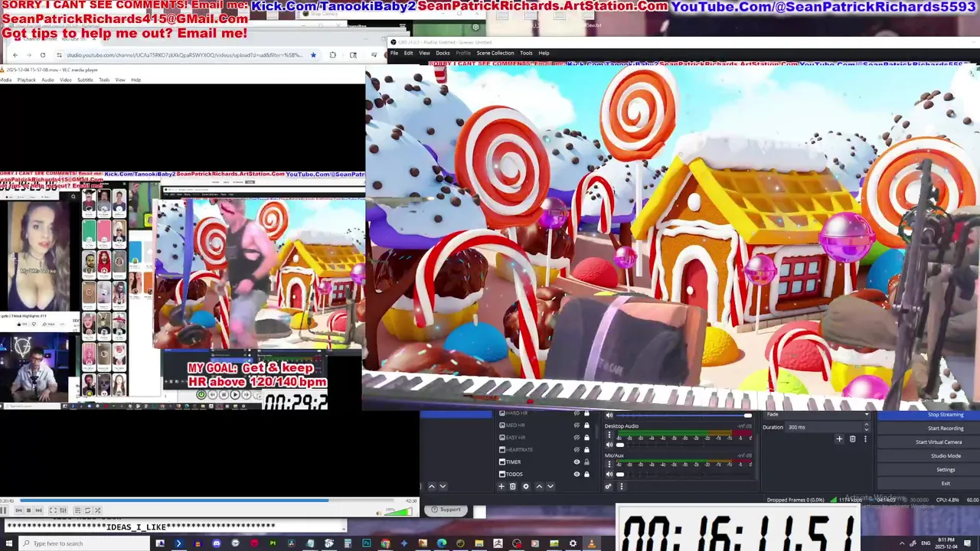Screen dimensions: 980x551
Task: Reload the browser page
Action: tap(43, 55)
